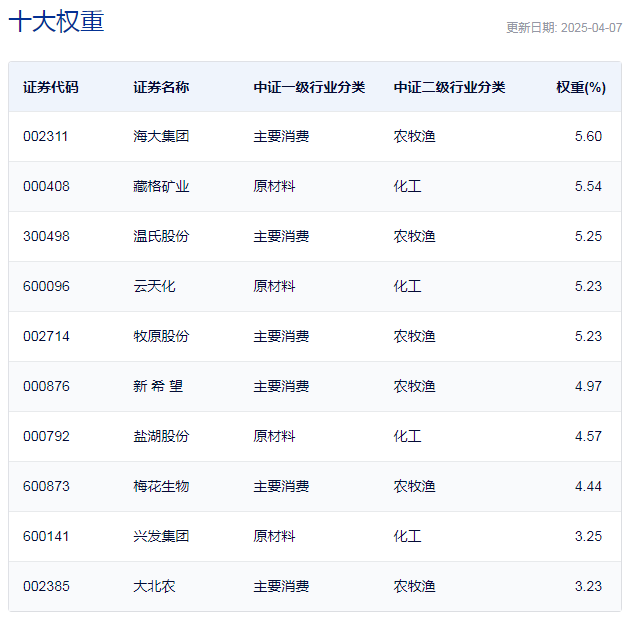Click 盐湖股份 in the holdings list

tap(161, 436)
